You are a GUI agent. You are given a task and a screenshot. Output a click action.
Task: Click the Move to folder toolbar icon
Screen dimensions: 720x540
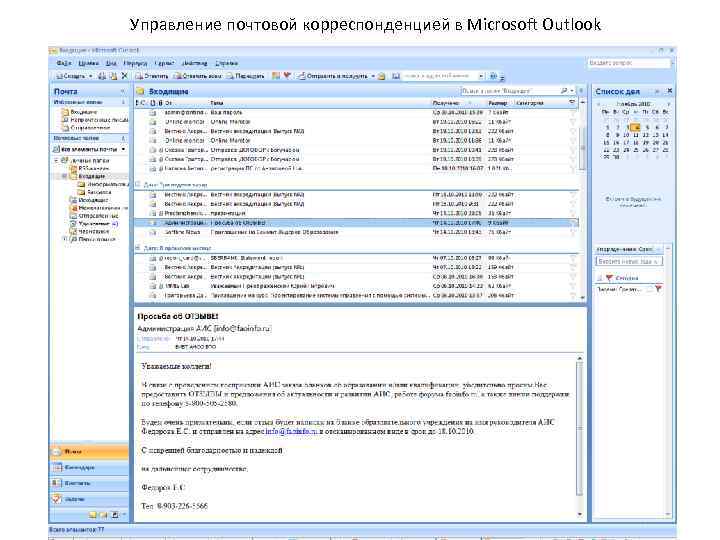pyautogui.click(x=113, y=76)
